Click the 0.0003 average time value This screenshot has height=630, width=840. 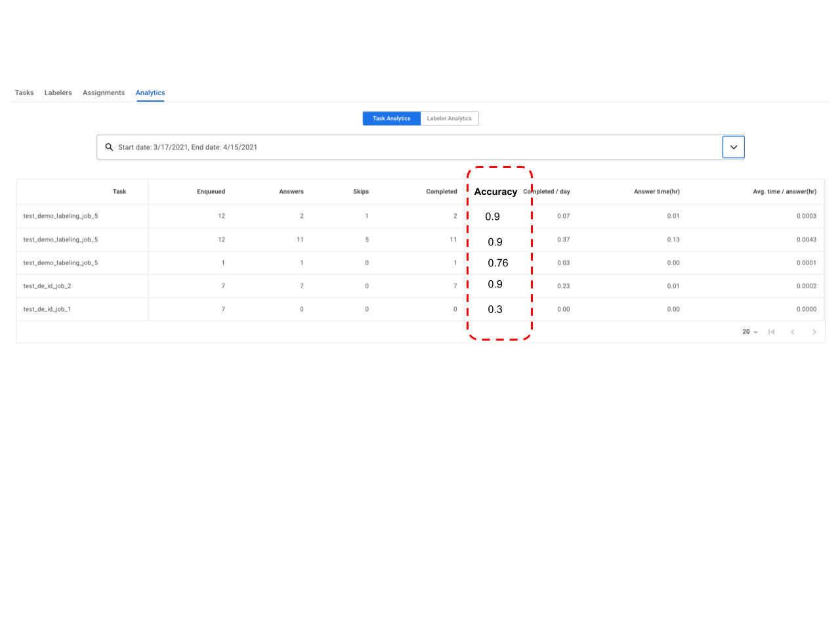807,216
